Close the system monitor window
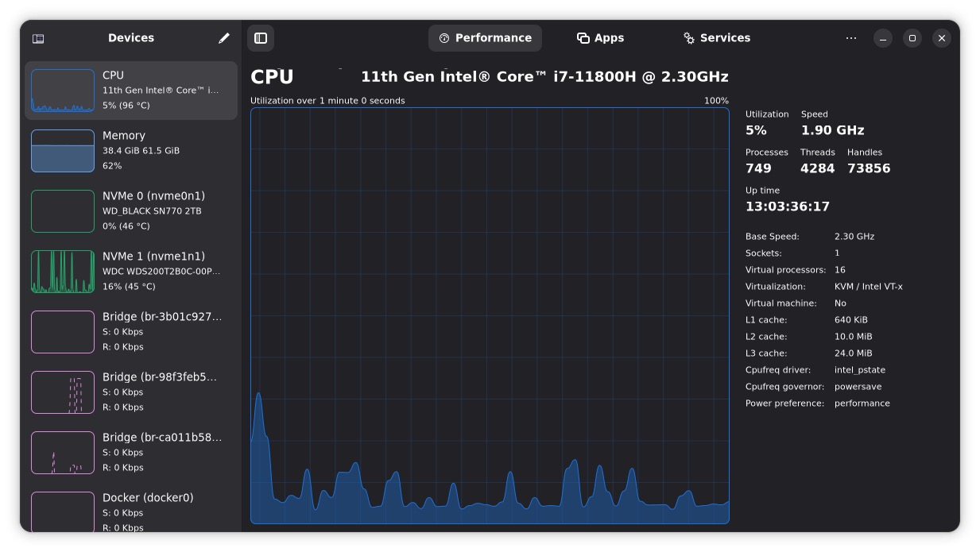Image resolution: width=980 pixels, height=552 pixels. point(942,38)
